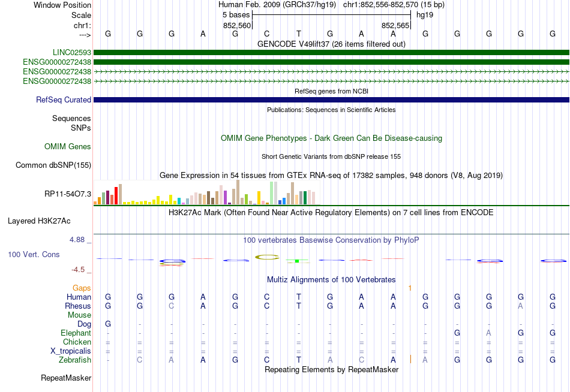Click the green T PhyloP conservation logo

[298, 261]
